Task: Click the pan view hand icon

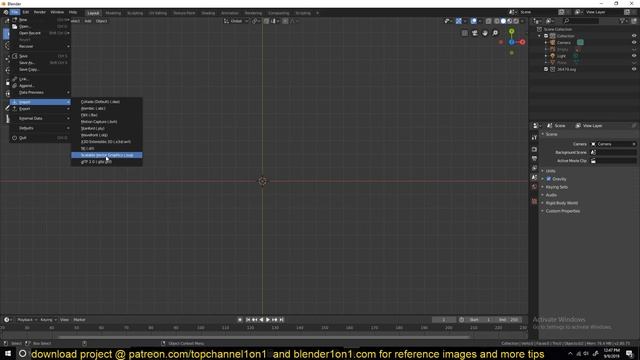Action: [485, 33]
